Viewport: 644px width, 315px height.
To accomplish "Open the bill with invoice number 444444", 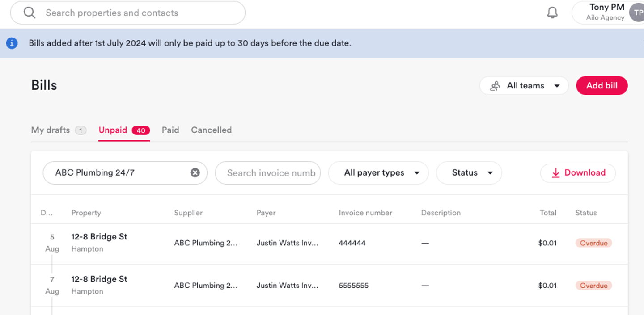I will tap(352, 243).
